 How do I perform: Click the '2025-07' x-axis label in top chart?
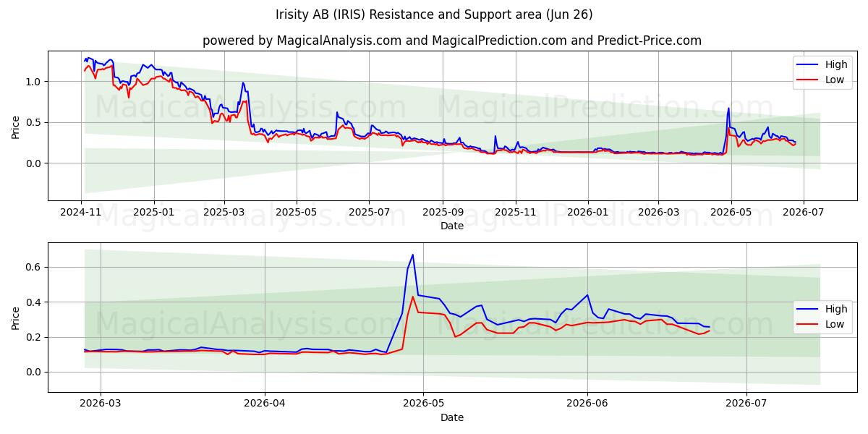(x=369, y=213)
